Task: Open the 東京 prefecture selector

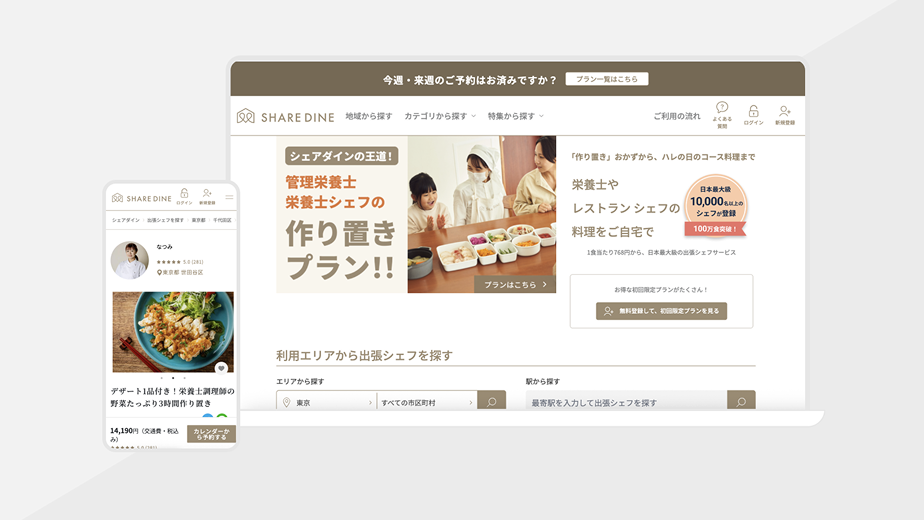Action: [x=326, y=402]
